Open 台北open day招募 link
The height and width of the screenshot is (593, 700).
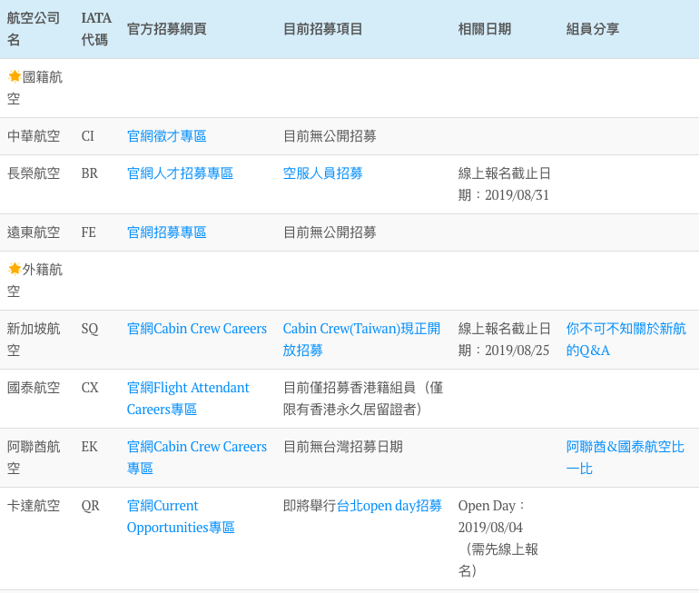(x=389, y=506)
